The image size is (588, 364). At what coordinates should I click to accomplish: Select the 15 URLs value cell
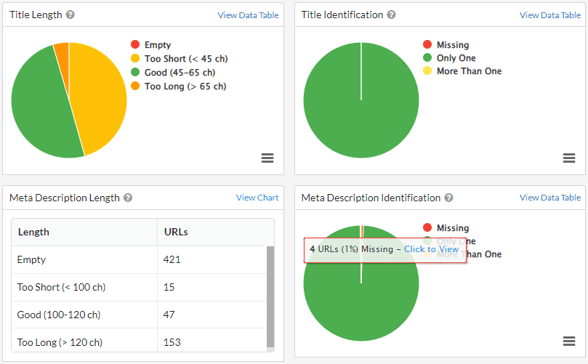click(x=212, y=287)
